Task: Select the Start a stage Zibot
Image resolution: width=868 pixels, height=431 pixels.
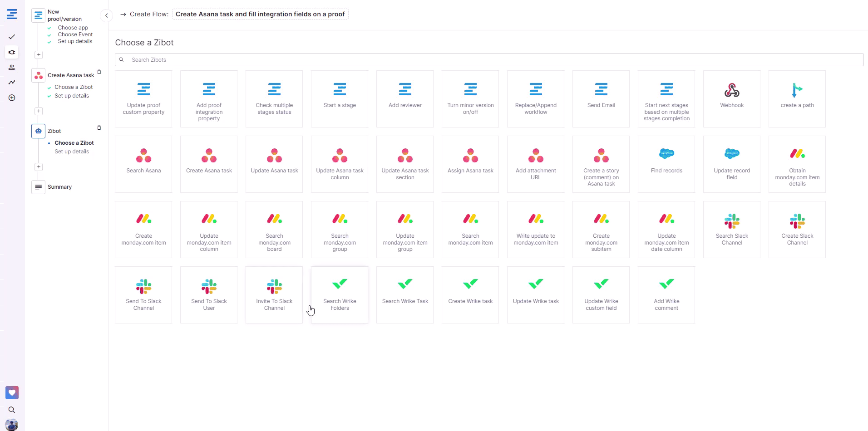Action: [x=340, y=99]
